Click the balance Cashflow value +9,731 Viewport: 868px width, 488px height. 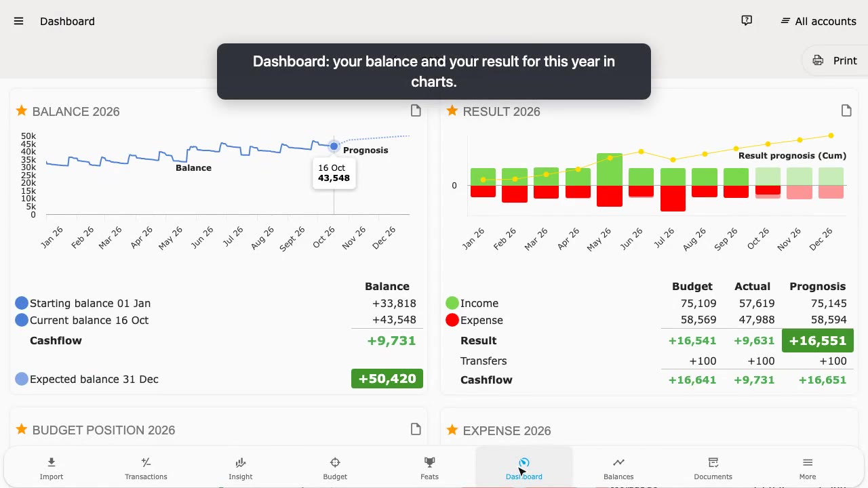click(x=391, y=340)
